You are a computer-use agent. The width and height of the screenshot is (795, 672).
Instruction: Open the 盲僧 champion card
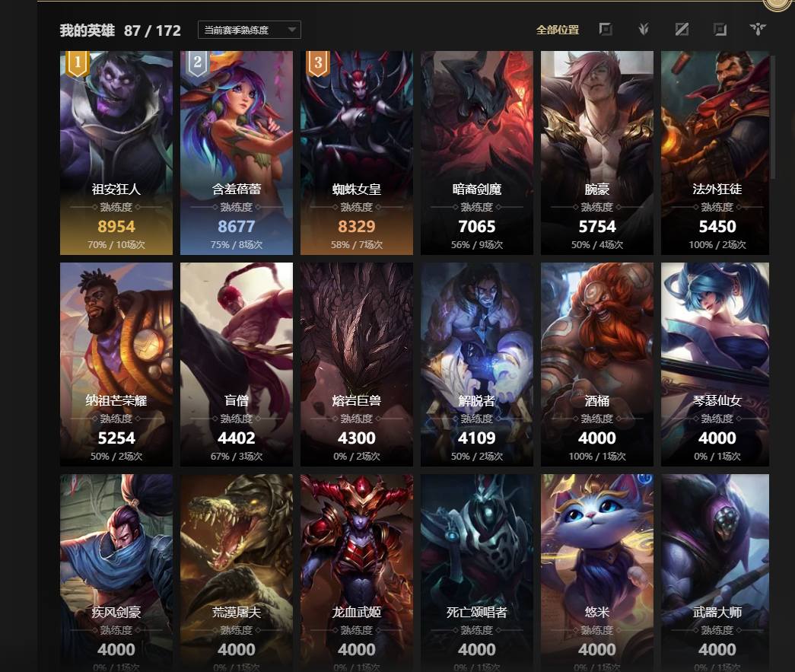coord(237,364)
